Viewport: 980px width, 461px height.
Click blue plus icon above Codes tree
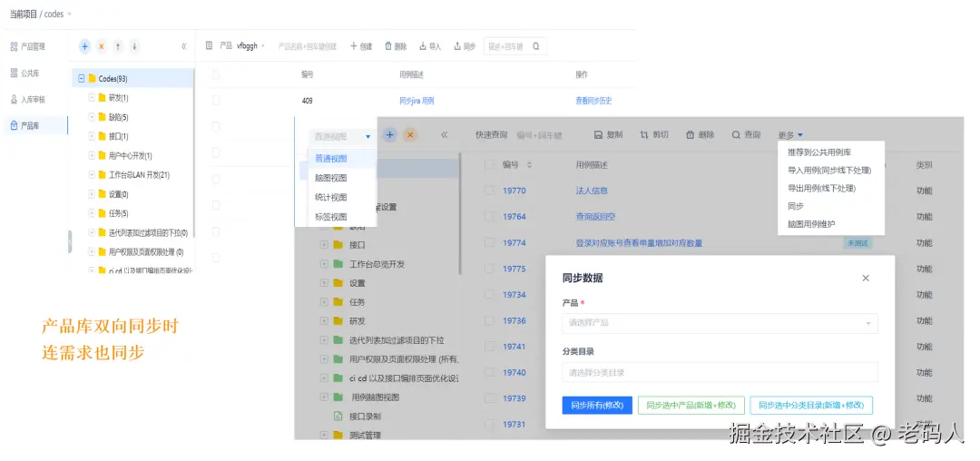pos(85,46)
